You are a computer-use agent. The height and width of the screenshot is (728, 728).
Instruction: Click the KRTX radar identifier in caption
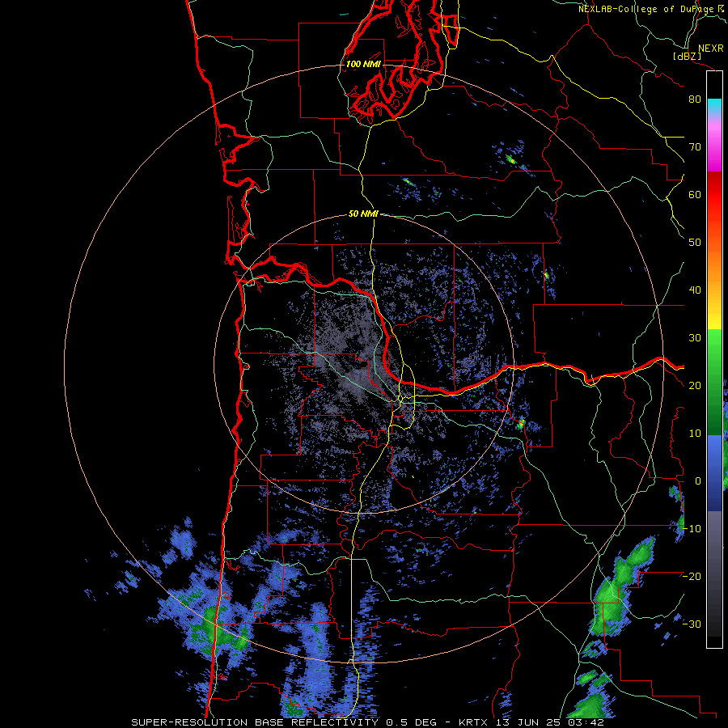474,722
